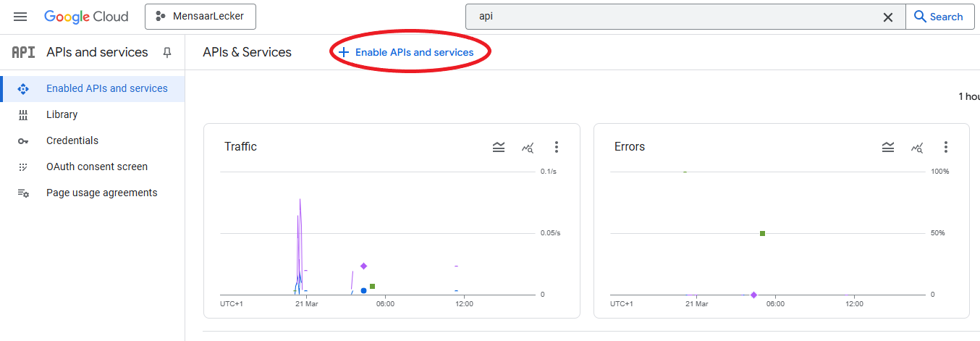The height and width of the screenshot is (341, 980).
Task: Open more options menu on Errors chart
Action: [946, 147]
